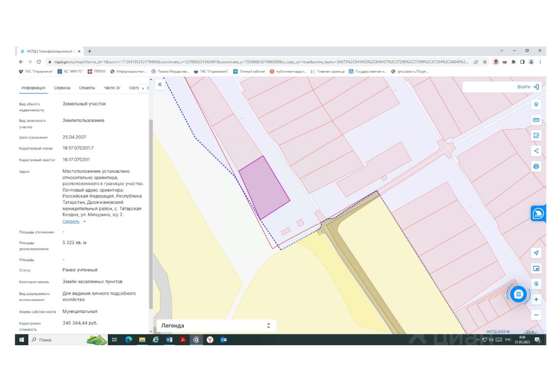Click the map search field near Войти
Viewport: 555px width, 392px height.
(488, 87)
